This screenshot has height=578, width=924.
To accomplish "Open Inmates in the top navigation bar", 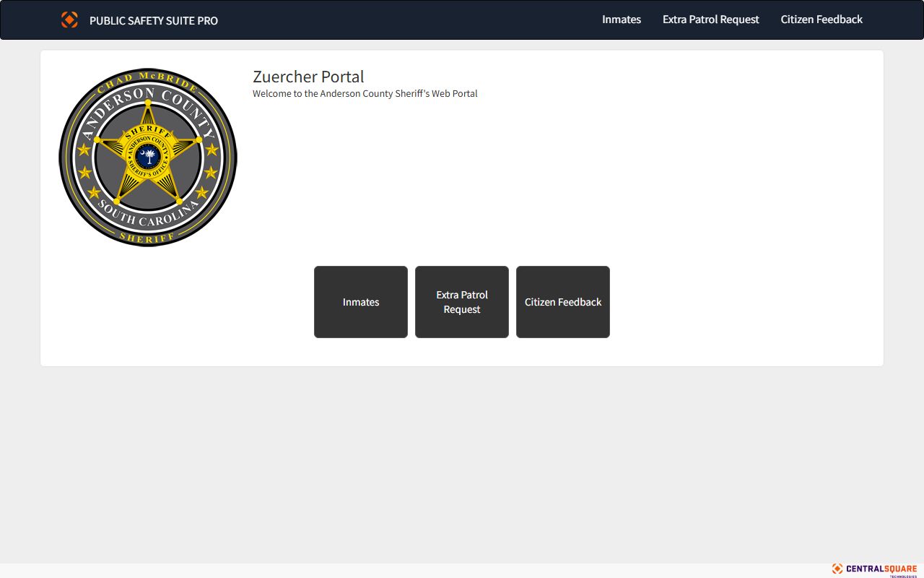I will tap(622, 20).
